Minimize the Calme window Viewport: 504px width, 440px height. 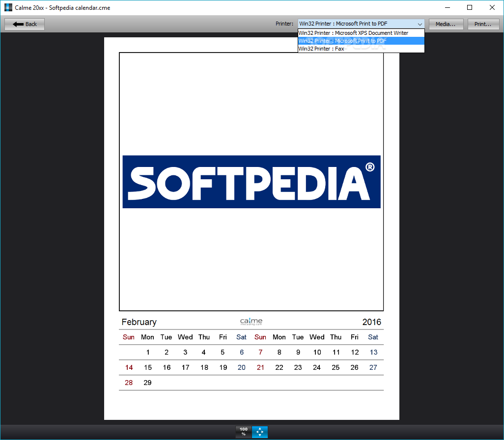[x=447, y=7]
